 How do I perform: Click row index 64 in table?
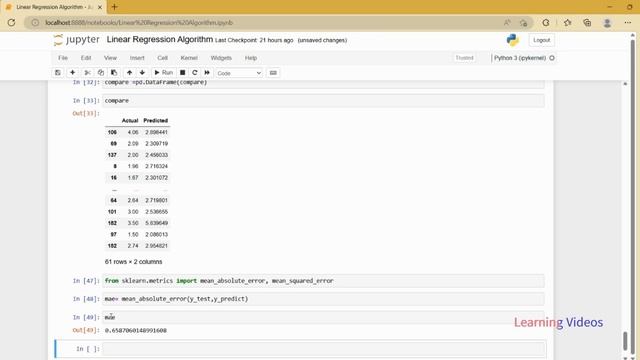pos(113,200)
